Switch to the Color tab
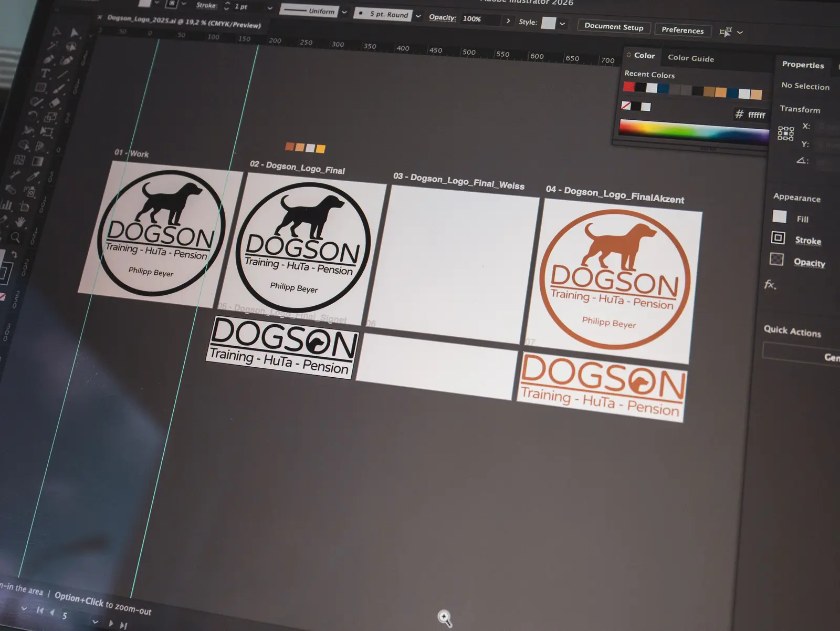 click(644, 55)
